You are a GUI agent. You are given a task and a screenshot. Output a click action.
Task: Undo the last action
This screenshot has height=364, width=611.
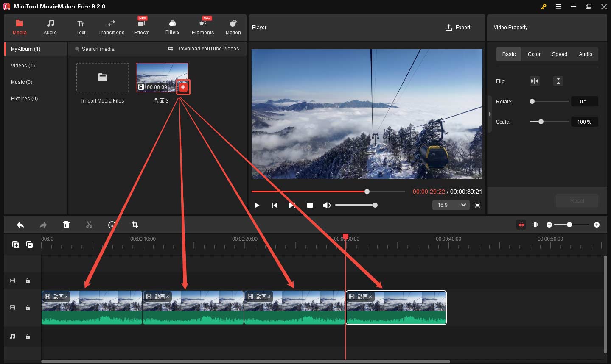[x=20, y=225]
